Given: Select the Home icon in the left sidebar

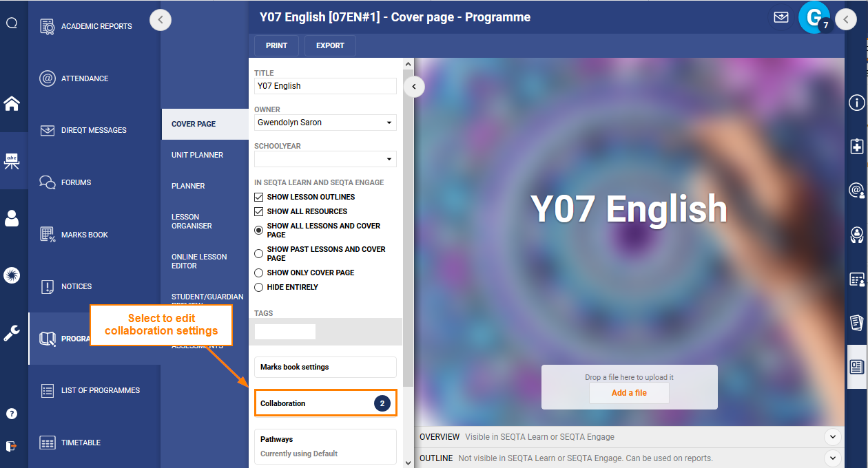Looking at the screenshot, I should [x=12, y=104].
